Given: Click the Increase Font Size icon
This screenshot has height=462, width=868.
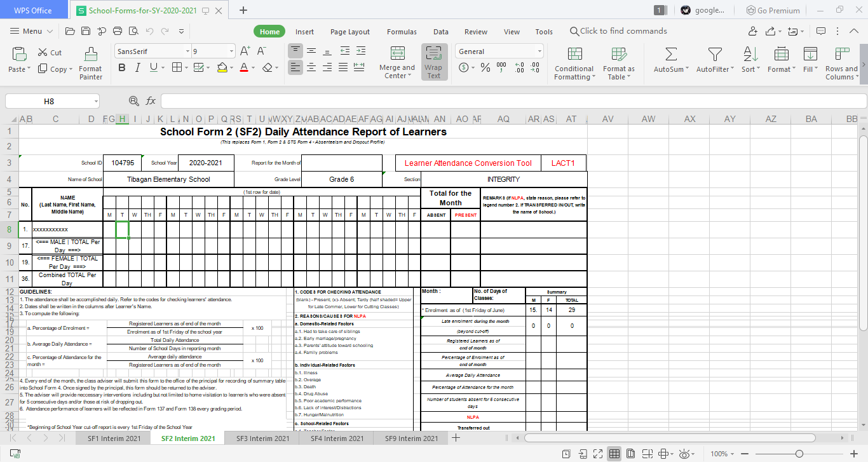Looking at the screenshot, I should [245, 51].
